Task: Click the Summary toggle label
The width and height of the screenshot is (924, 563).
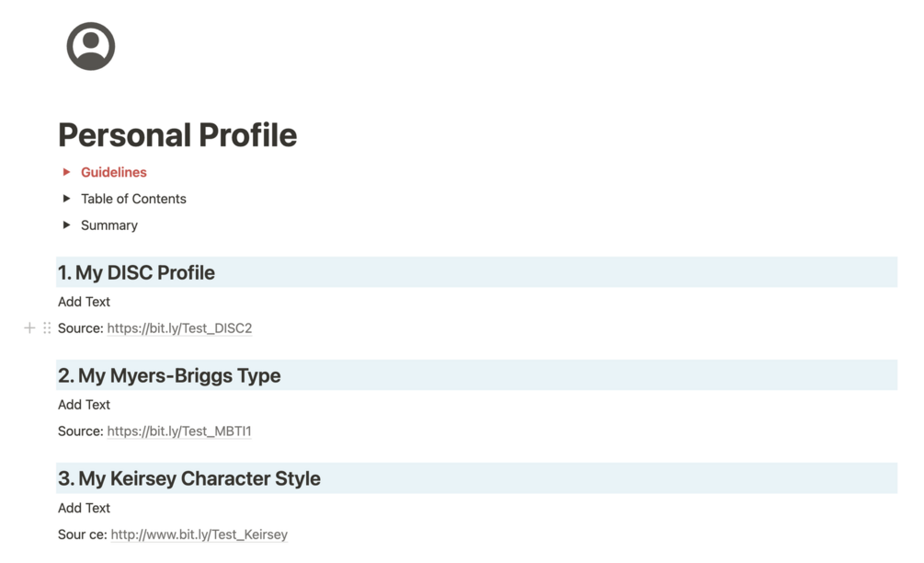Action: click(x=109, y=225)
